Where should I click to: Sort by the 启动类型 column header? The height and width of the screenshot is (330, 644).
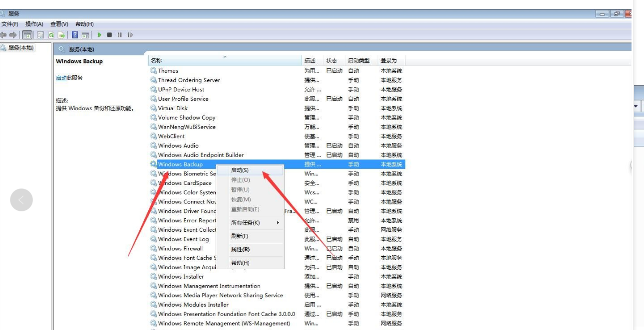click(358, 60)
